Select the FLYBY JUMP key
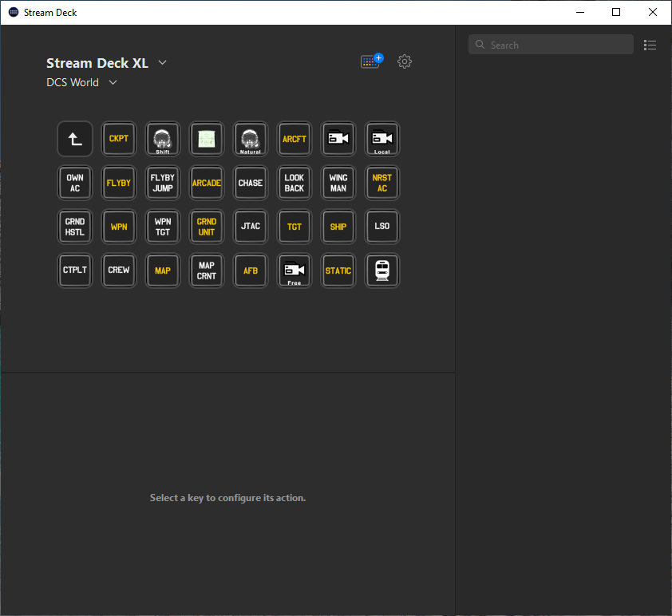 coord(163,183)
